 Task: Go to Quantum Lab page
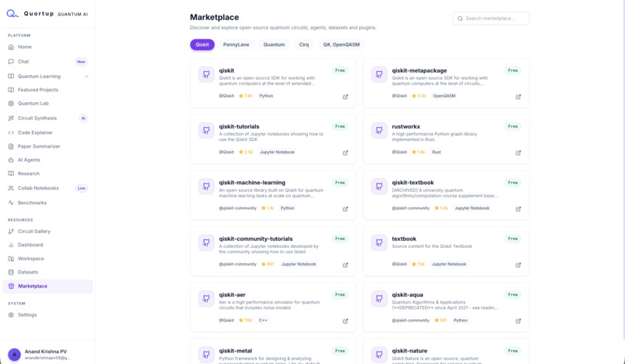pos(48,104)
